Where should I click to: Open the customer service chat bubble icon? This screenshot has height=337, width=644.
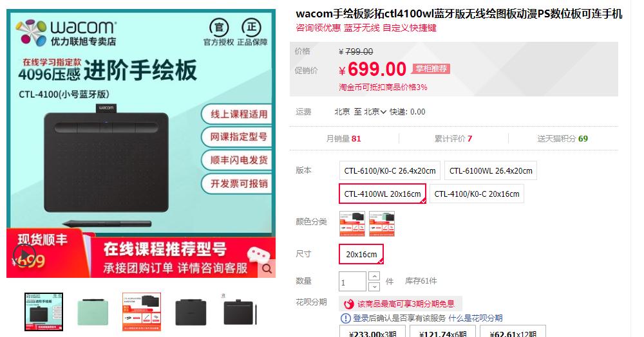[259, 255]
